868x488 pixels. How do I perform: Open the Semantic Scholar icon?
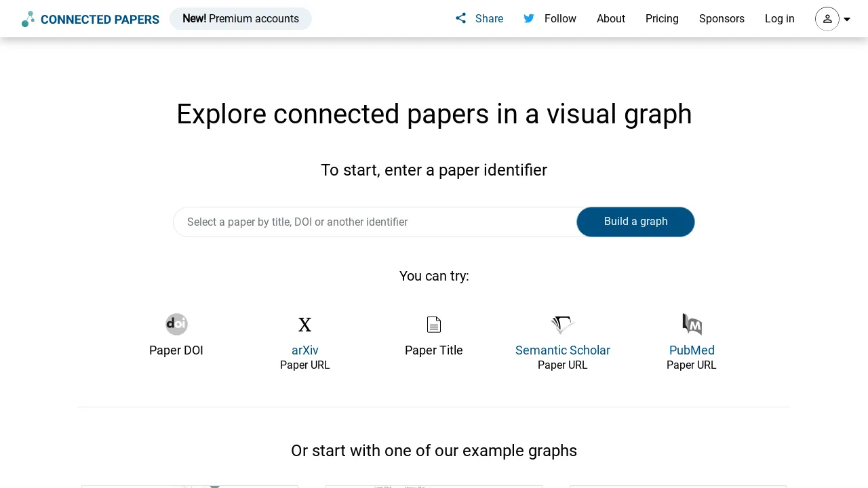click(x=562, y=324)
